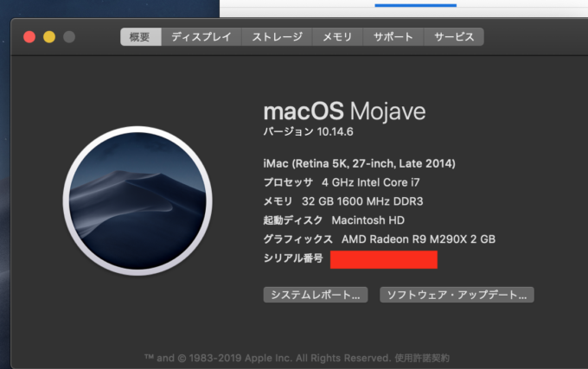Close the About This Mac window
The height and width of the screenshot is (369, 588).
coord(29,36)
